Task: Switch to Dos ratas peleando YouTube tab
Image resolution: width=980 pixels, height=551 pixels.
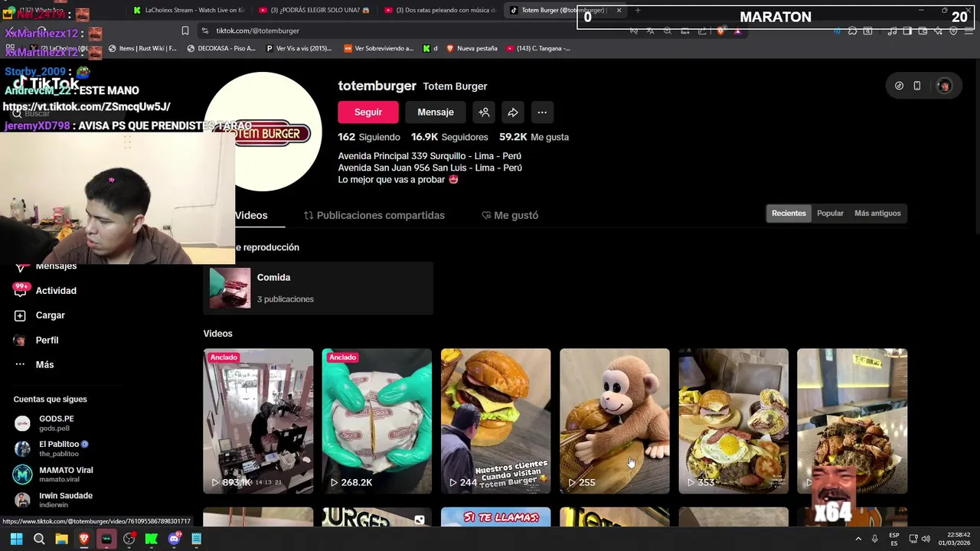Action: click(440, 10)
